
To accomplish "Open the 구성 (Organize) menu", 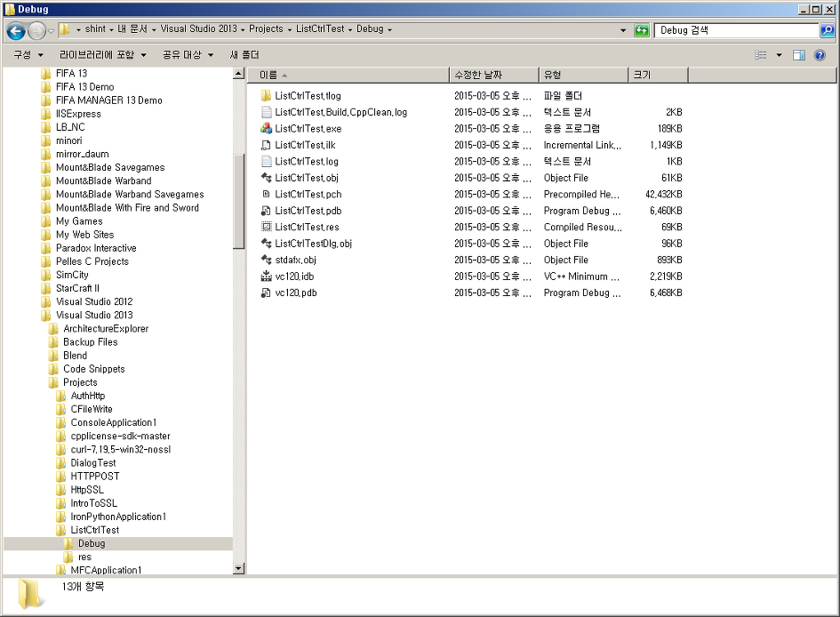I will [28, 54].
